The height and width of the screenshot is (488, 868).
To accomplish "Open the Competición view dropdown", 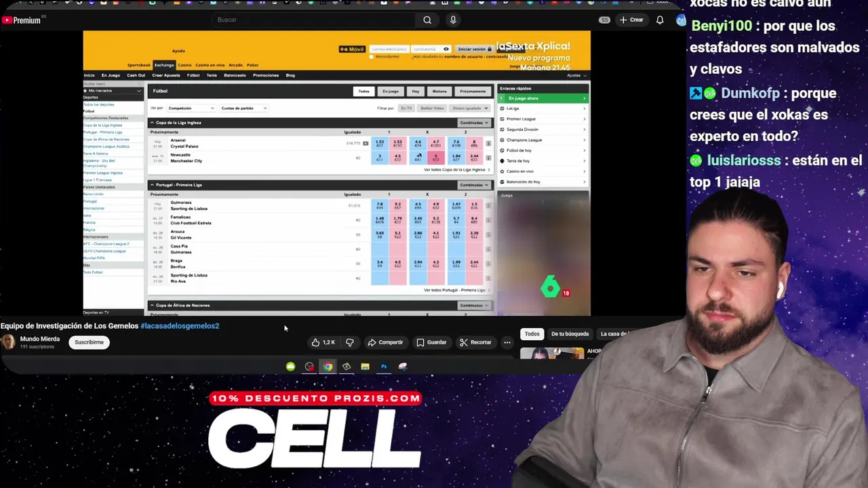I will point(191,108).
